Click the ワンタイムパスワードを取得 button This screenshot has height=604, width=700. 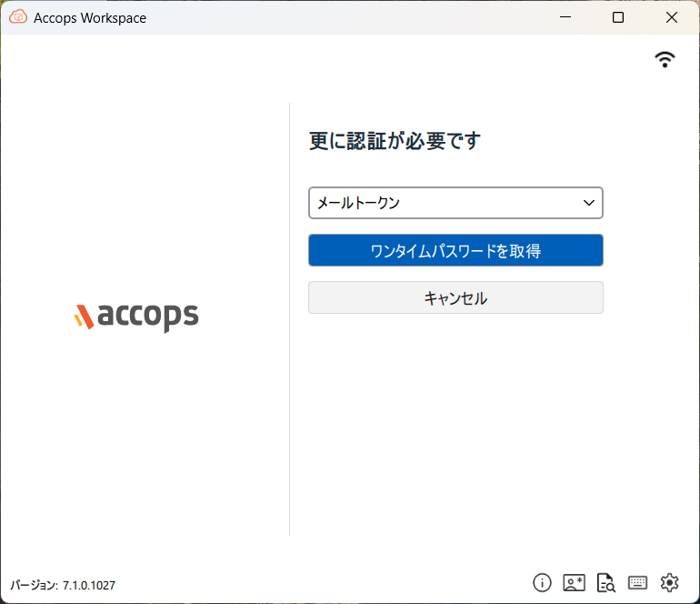(455, 250)
